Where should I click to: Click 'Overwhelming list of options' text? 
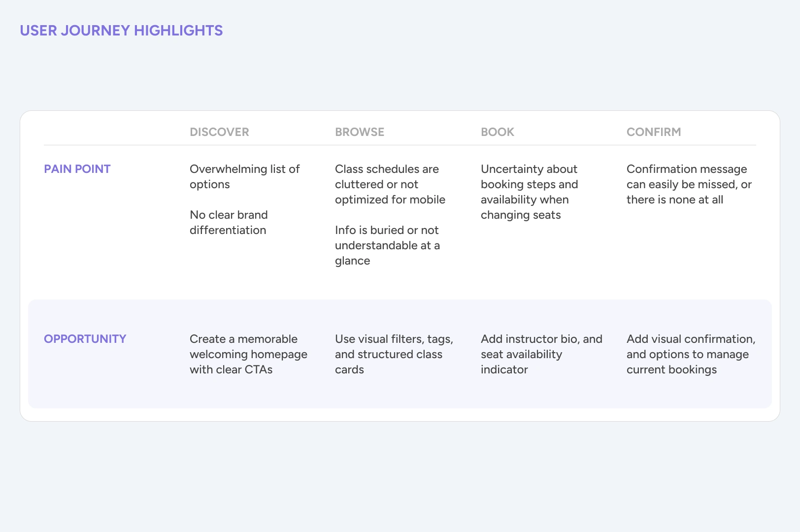244,176
